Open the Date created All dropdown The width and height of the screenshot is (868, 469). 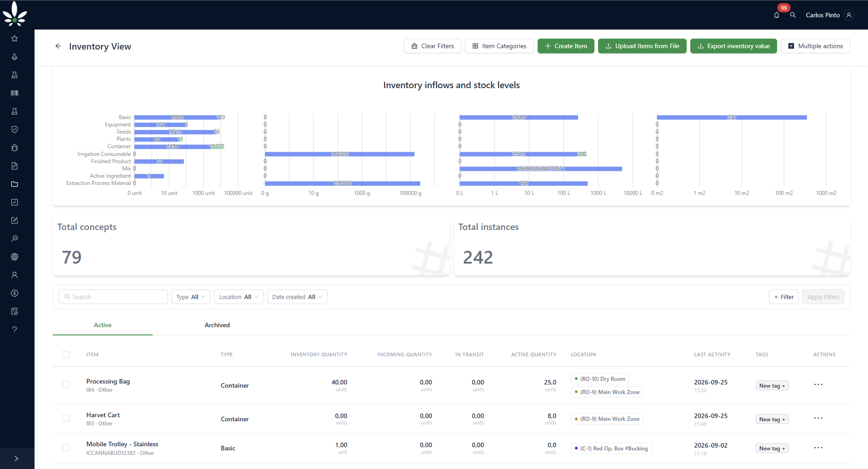point(297,297)
